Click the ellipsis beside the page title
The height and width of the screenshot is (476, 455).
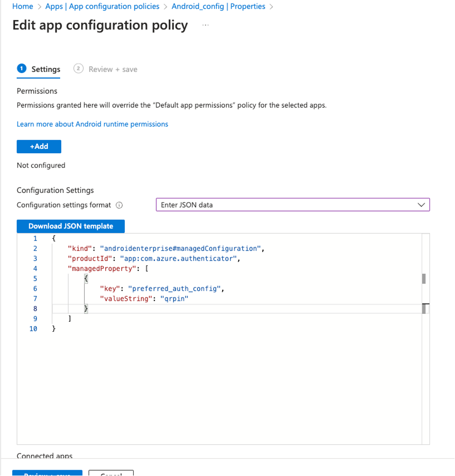click(x=205, y=25)
